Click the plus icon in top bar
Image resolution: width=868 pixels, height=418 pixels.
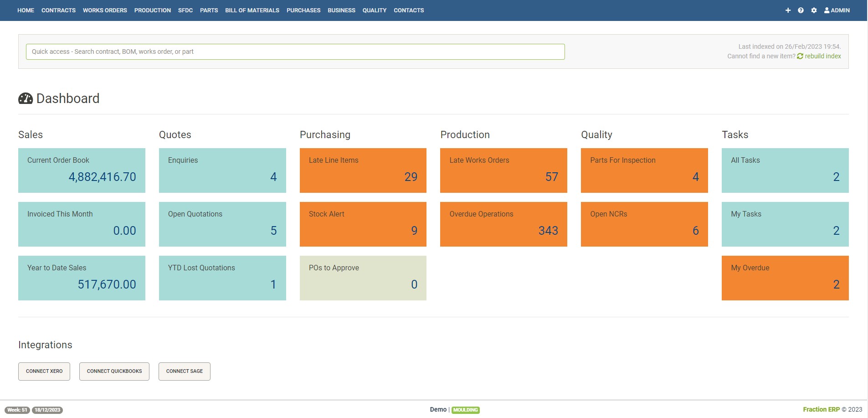[x=788, y=10]
